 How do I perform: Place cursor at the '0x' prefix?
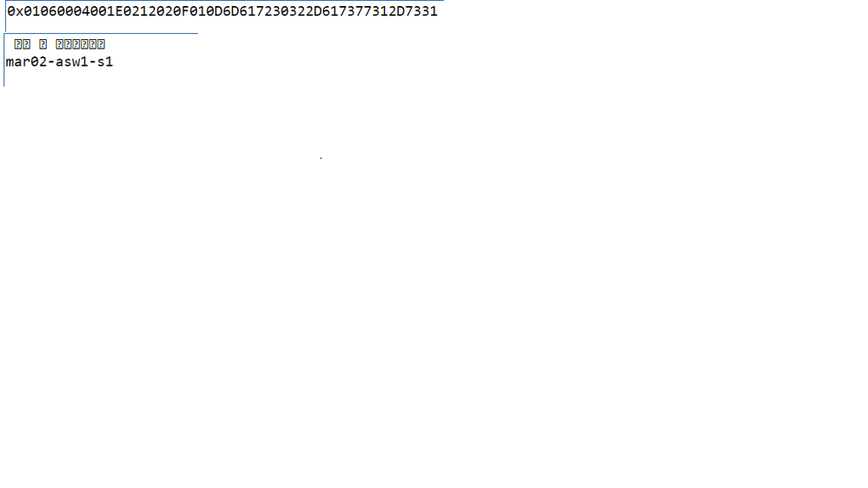pyautogui.click(x=16, y=11)
